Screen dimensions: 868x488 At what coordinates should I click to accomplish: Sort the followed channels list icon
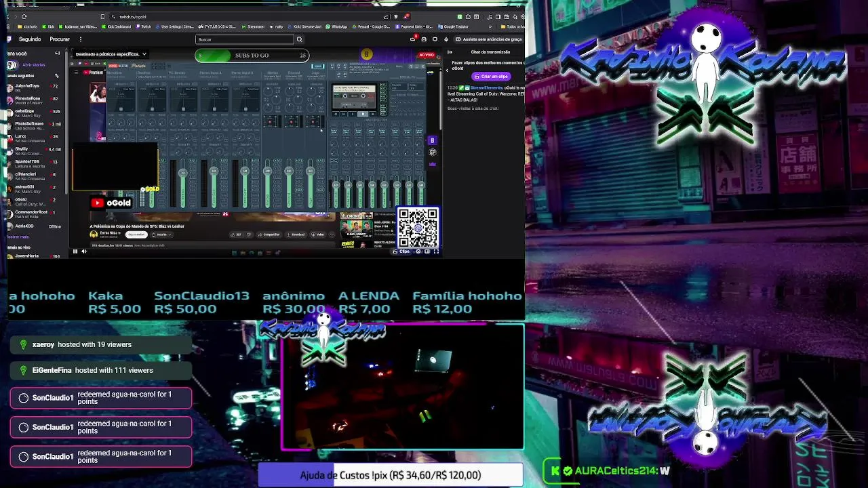coord(57,76)
